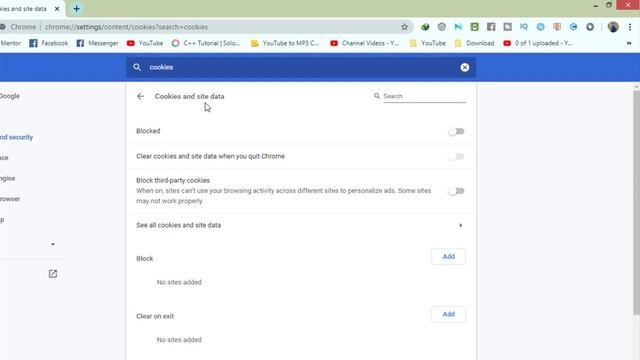This screenshot has height=360, width=640.
Task: Go back with the arrow beside Cookies and site data
Action: pyautogui.click(x=140, y=96)
